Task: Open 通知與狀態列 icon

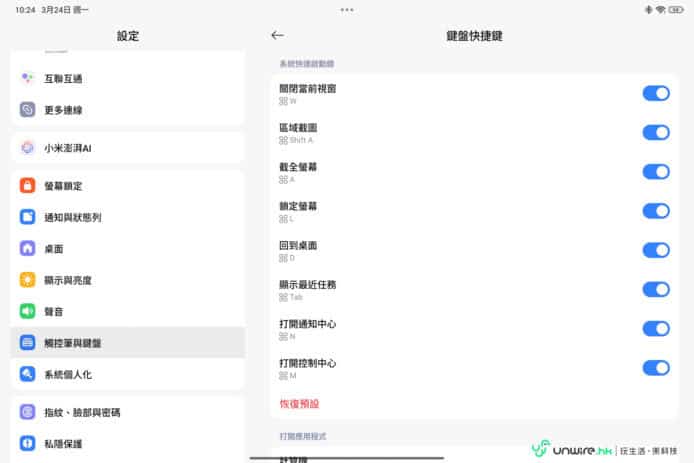Action: point(28,217)
